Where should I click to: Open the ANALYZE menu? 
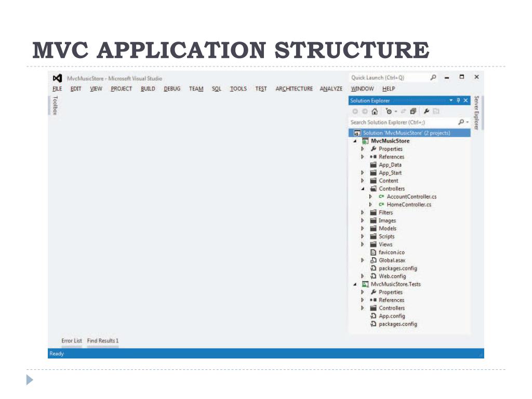(331, 89)
